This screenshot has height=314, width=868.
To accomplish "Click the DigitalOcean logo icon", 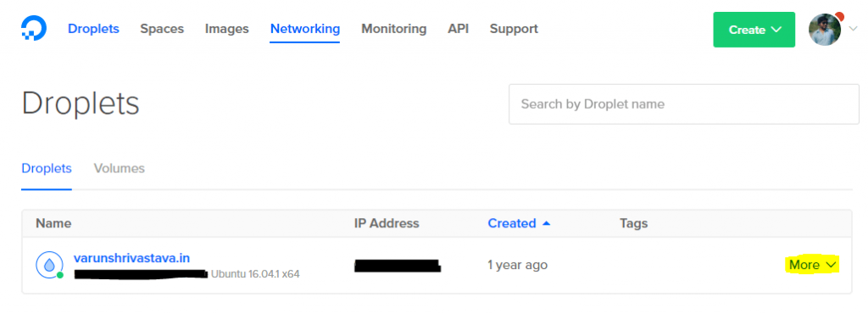I will 34,29.
